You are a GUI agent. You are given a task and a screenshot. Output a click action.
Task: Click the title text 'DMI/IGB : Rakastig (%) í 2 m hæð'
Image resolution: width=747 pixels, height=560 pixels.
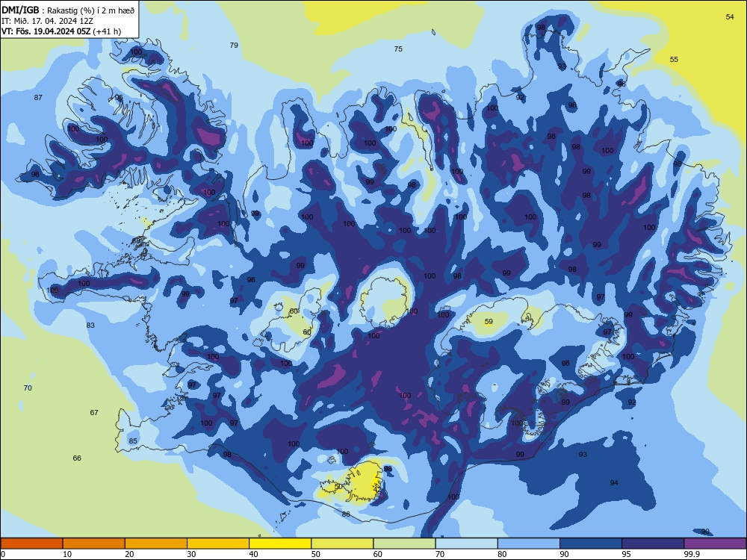68,10
